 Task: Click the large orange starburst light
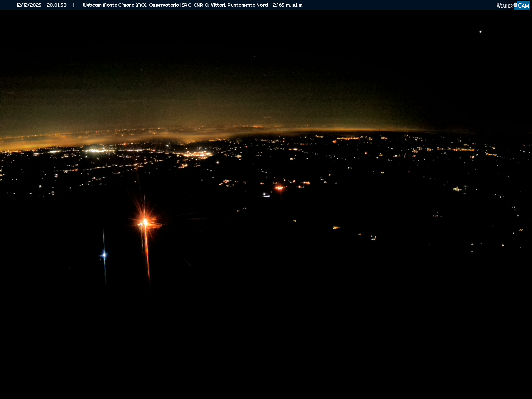[x=145, y=221]
